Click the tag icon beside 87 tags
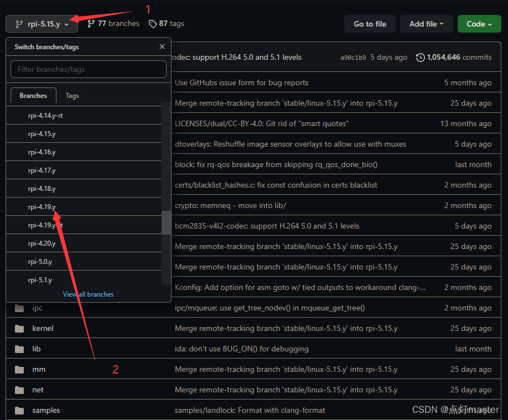This screenshot has width=508, height=420. coord(153,24)
